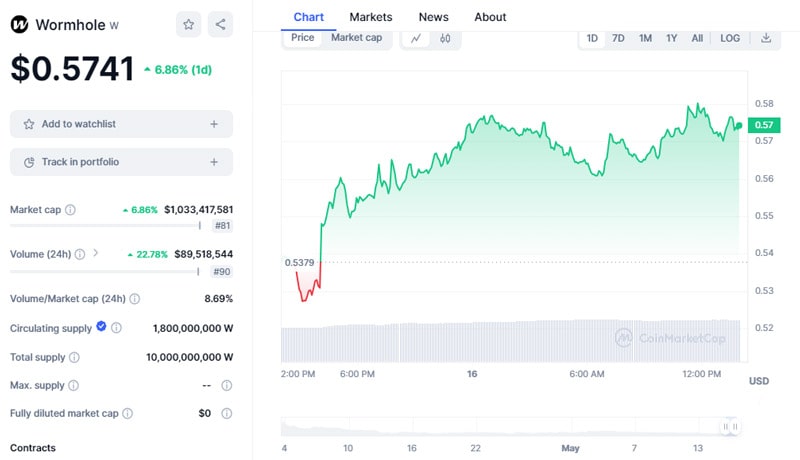Click the left range navigator handle
This screenshot has height=460, width=800.
pos(726,426)
